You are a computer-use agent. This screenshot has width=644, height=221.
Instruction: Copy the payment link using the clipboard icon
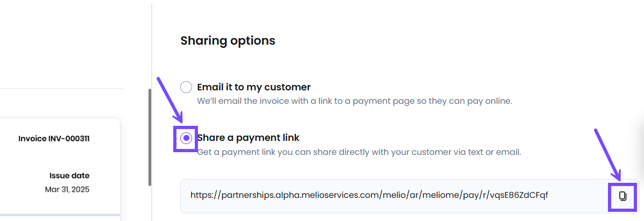622,196
